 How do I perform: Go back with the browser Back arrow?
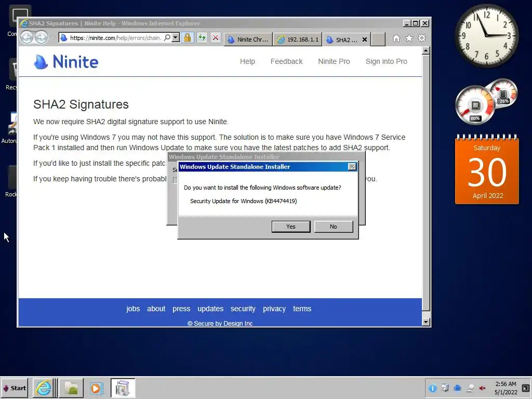pyautogui.click(x=27, y=37)
